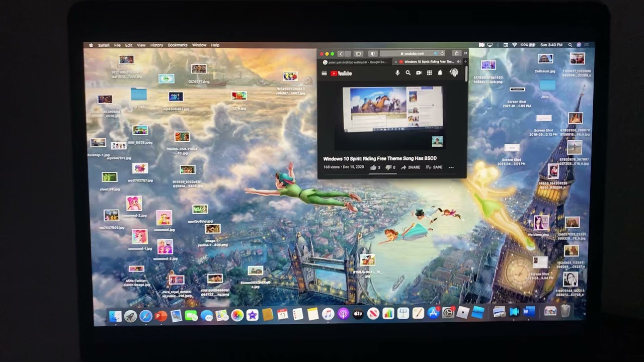The height and width of the screenshot is (362, 644).
Task: Open Safari compass icon in Dock
Action: click(x=146, y=316)
